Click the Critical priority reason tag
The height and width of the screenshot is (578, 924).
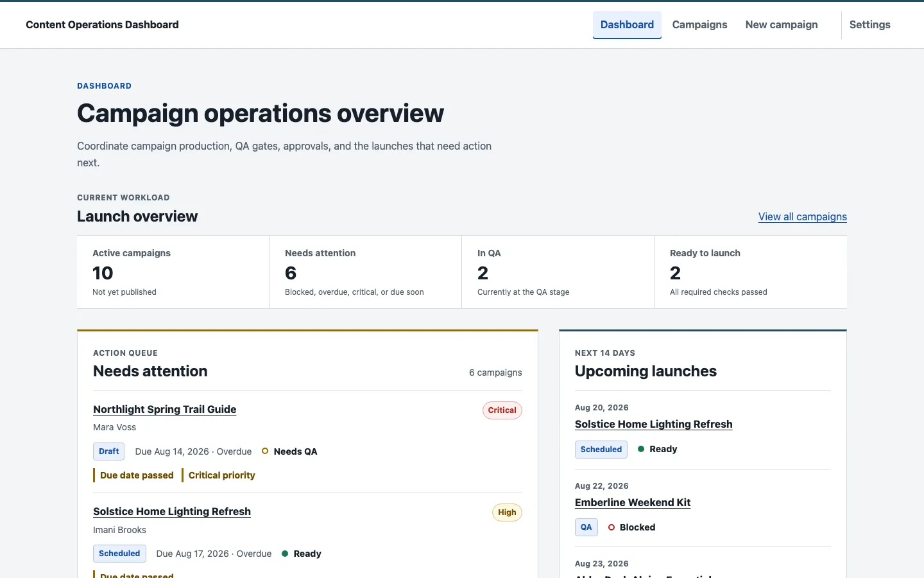pos(218,475)
